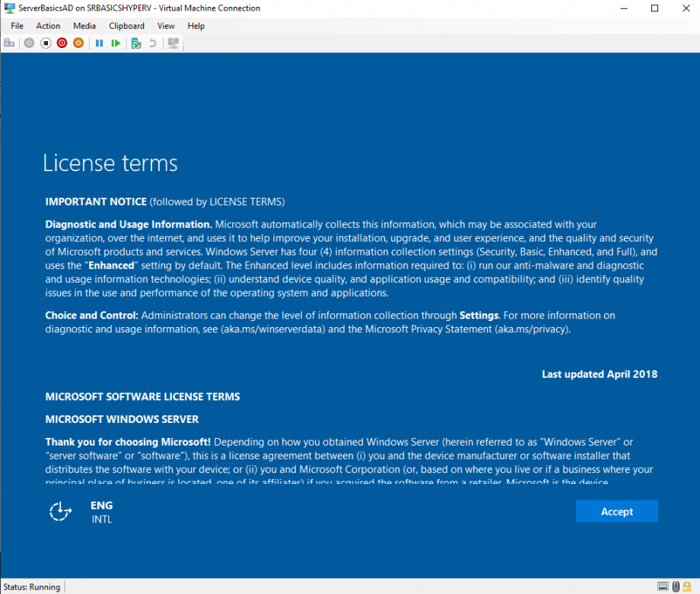Click the Enhanced session toolbar icon
The height and width of the screenshot is (594, 700).
tap(173, 43)
